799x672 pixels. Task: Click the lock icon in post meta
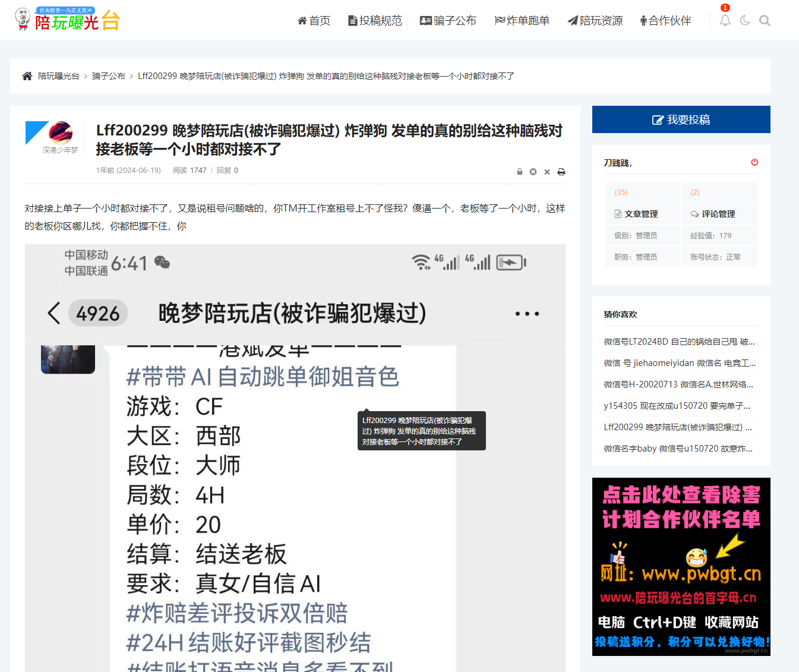[x=519, y=172]
